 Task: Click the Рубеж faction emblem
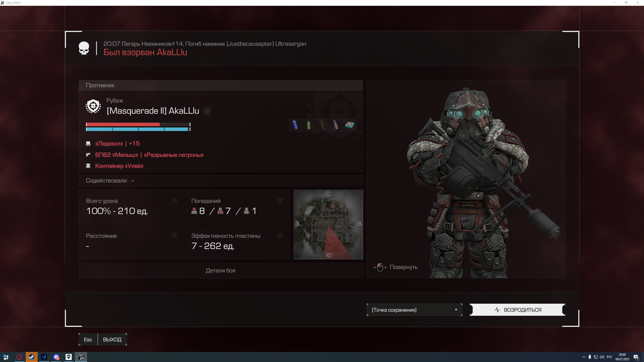click(93, 106)
